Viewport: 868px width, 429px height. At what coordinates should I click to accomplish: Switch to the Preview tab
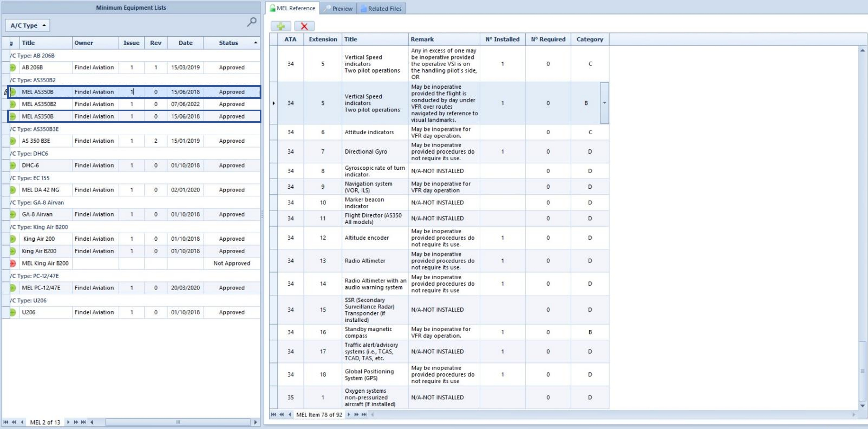pyautogui.click(x=338, y=8)
